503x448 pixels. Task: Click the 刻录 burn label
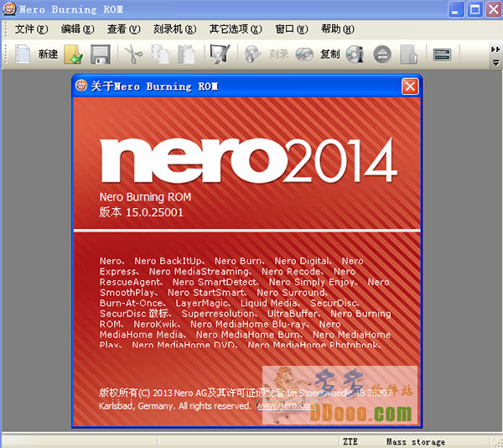[x=279, y=54]
